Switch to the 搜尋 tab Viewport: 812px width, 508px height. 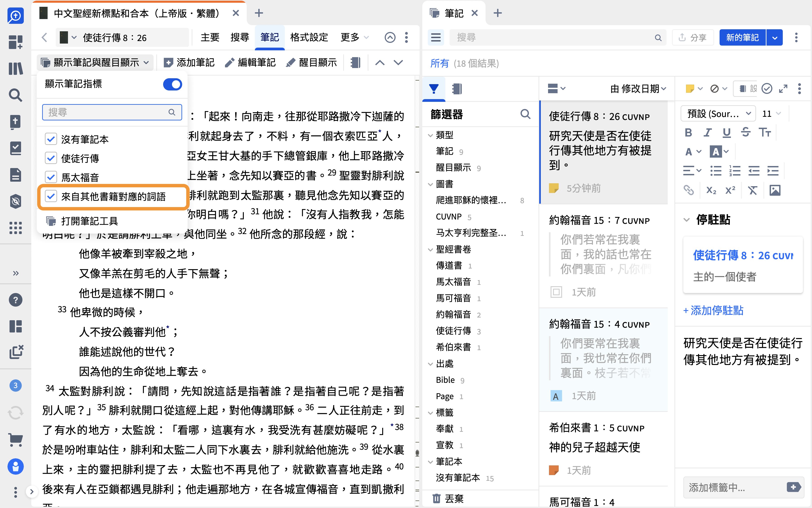tap(239, 37)
